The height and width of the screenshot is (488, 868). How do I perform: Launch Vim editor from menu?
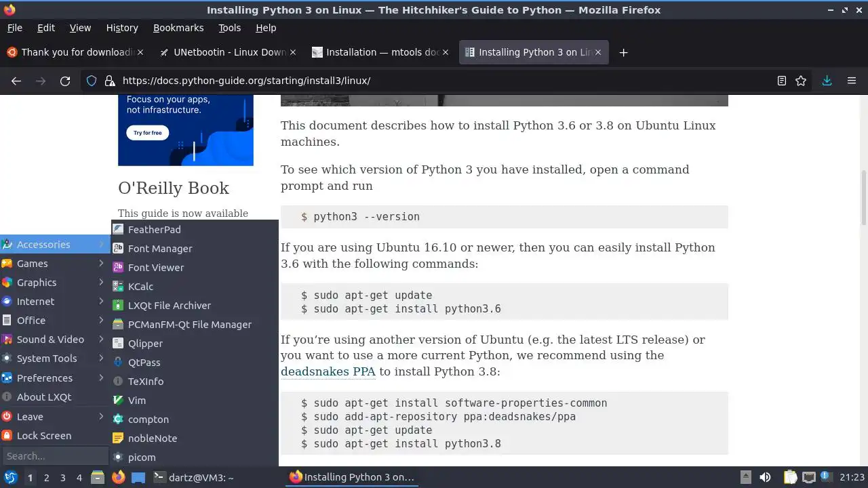(195, 400)
